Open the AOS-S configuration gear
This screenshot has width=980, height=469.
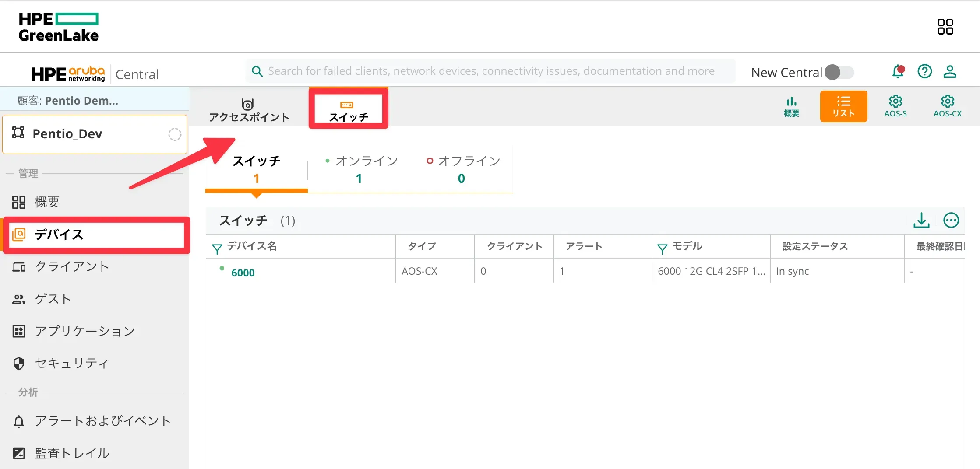coord(895,106)
